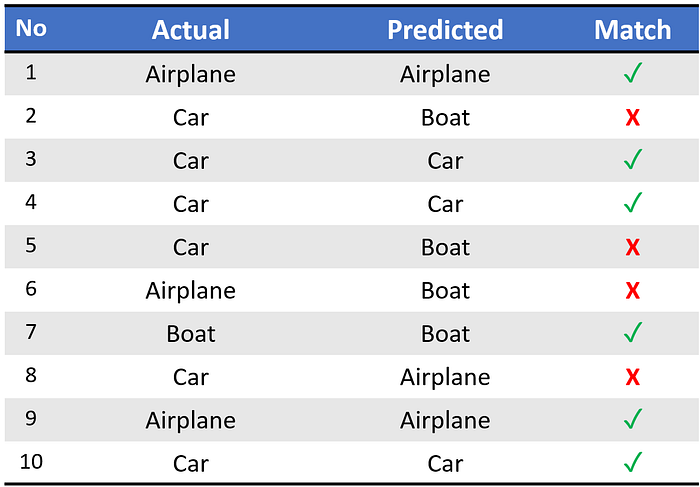Screen dimensions: 700x487
Task: Click the green checkmark in row 7
Action: click(x=633, y=333)
